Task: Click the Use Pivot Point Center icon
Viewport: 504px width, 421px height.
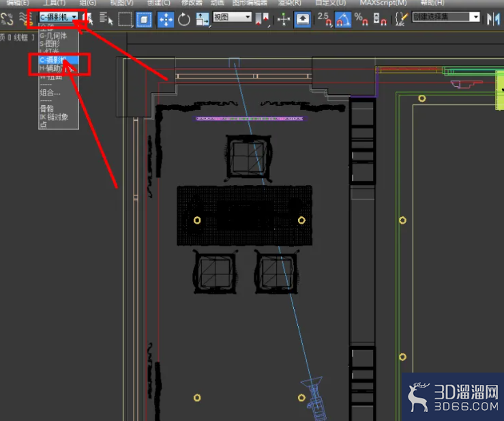Action: [262, 19]
